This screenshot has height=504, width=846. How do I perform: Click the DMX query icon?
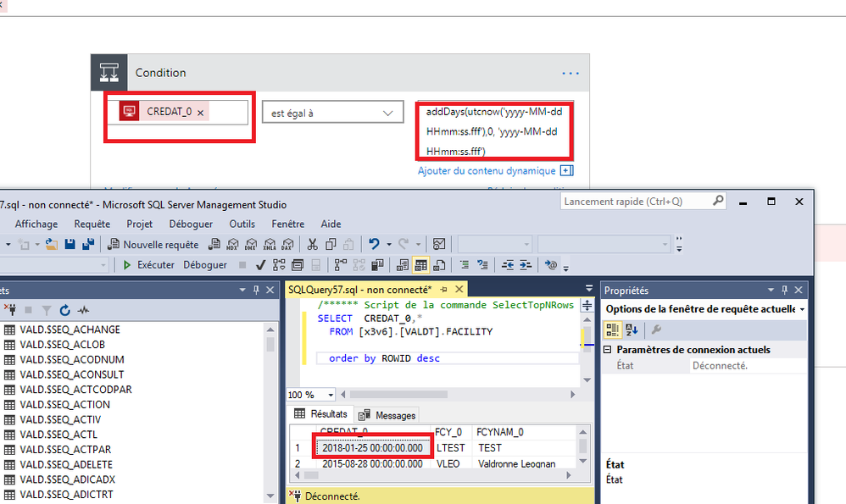click(x=251, y=244)
